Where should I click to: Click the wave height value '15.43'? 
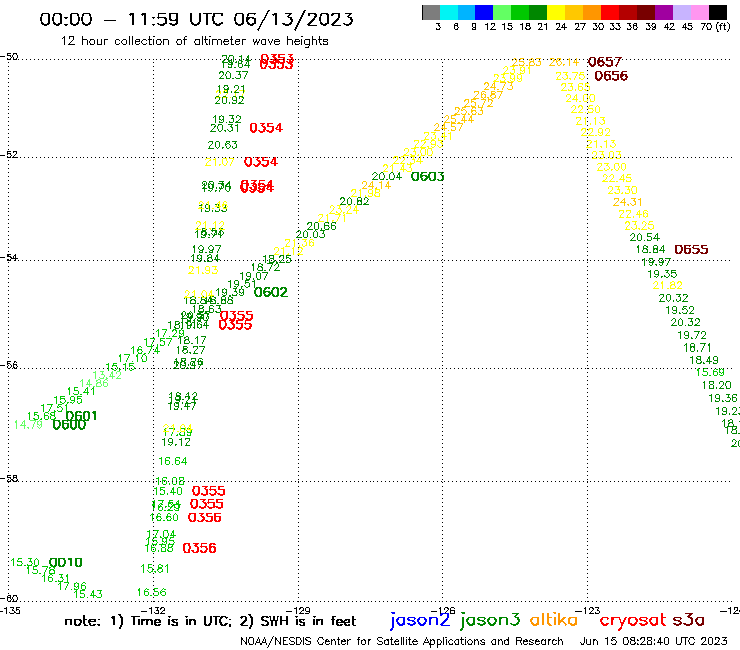click(88, 594)
